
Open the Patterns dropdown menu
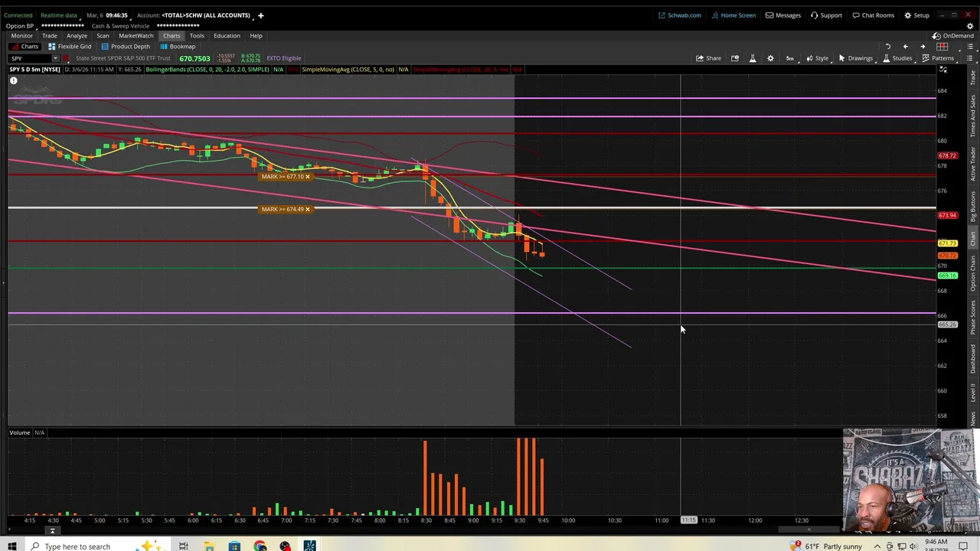[938, 58]
